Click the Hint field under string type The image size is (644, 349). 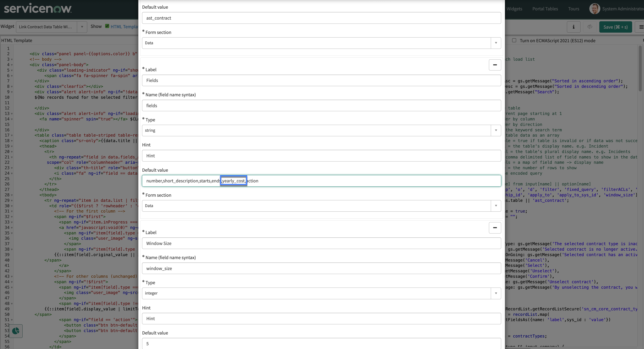coord(321,156)
